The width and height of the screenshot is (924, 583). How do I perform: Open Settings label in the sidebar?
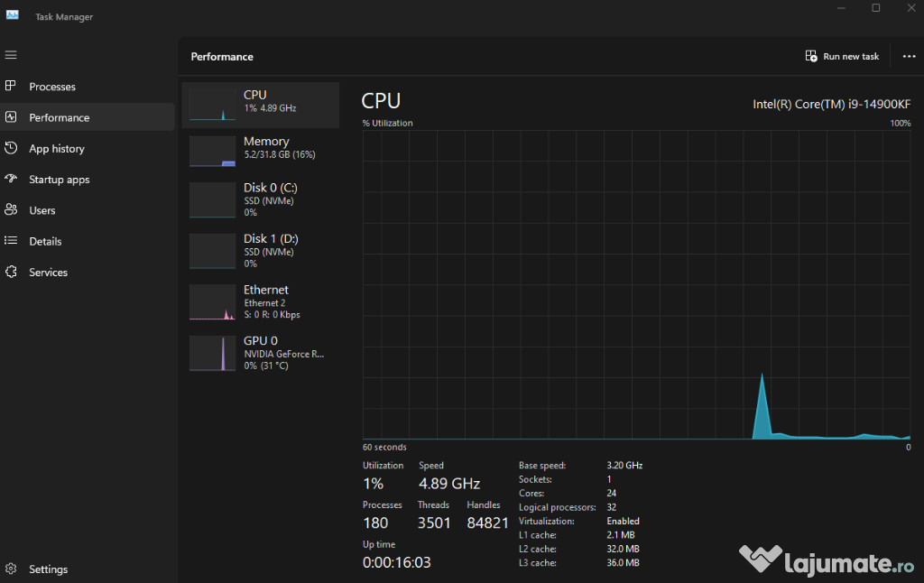pyautogui.click(x=49, y=569)
